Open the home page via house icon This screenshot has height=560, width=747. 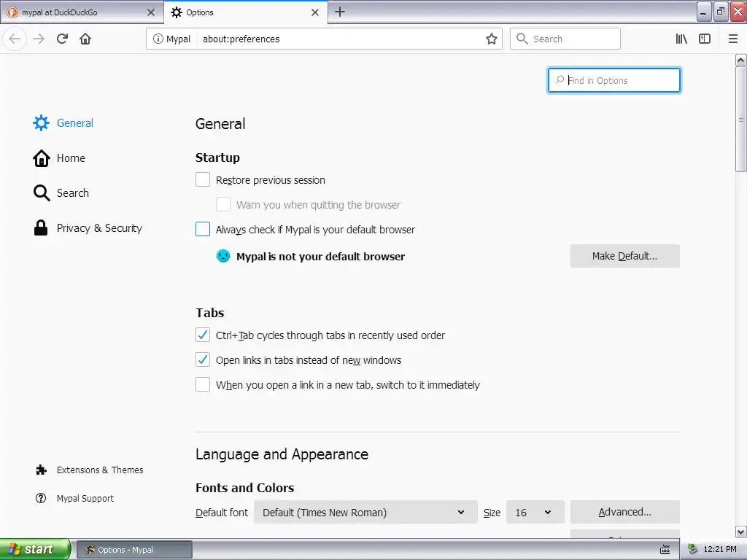[85, 39]
